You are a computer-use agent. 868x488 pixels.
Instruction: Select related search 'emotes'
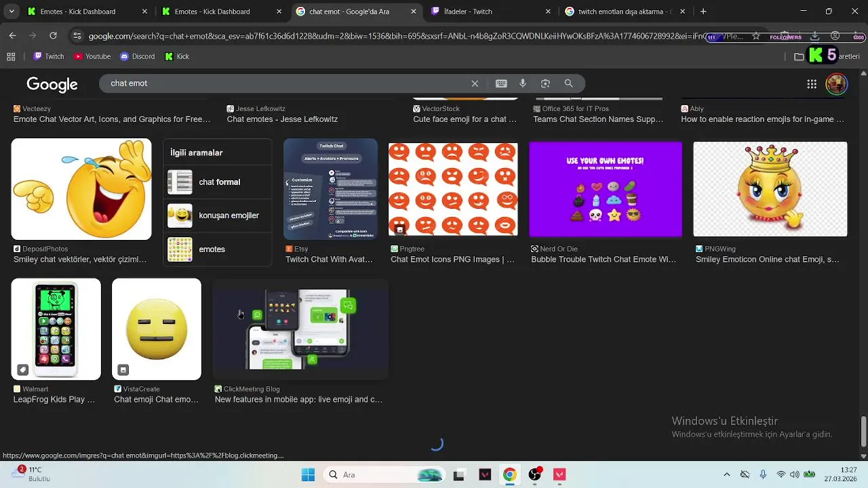point(217,249)
